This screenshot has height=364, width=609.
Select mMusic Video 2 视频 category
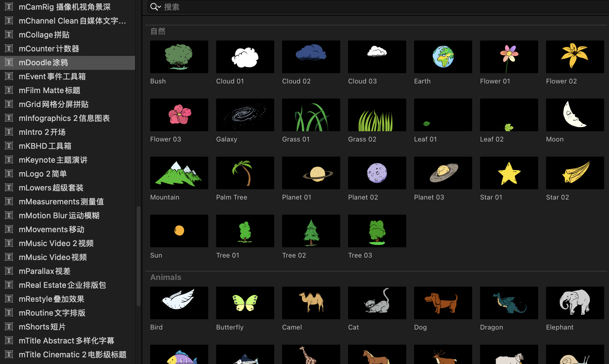click(67, 243)
